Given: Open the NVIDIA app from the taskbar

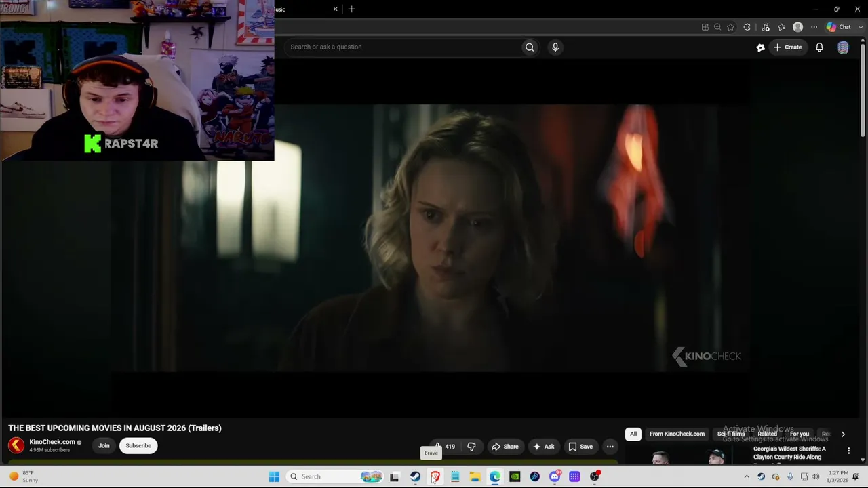Looking at the screenshot, I should [x=515, y=476].
